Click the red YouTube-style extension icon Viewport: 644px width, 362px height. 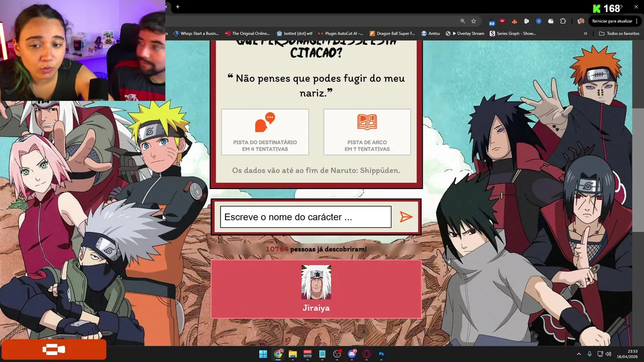503,21
